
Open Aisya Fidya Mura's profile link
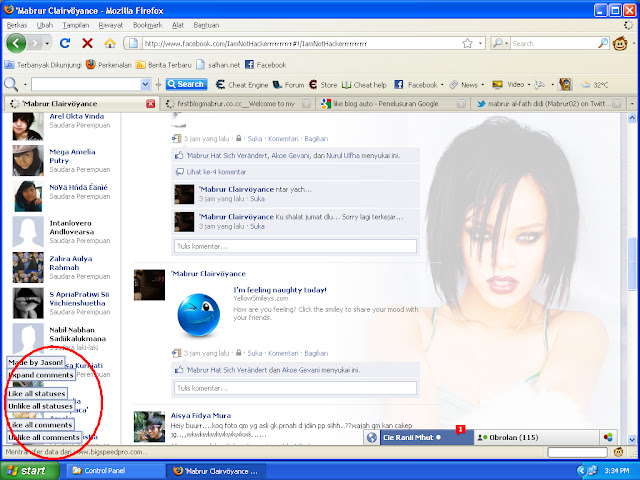point(201,415)
